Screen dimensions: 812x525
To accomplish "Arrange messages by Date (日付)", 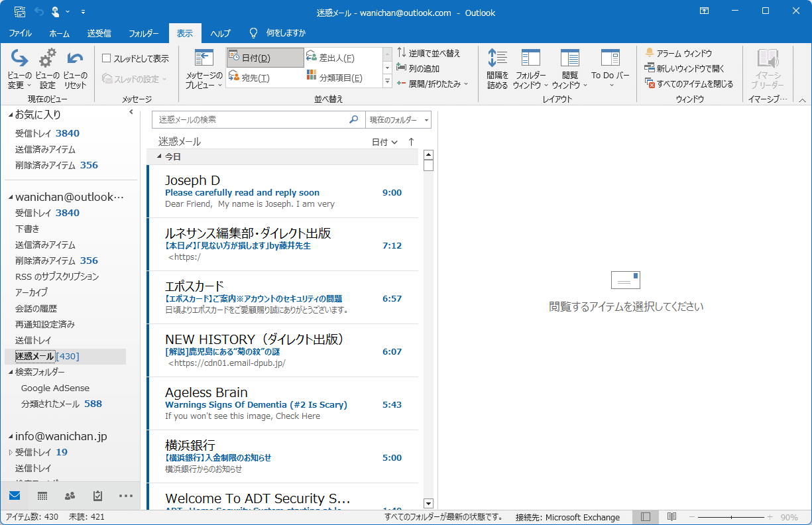I will [x=265, y=58].
